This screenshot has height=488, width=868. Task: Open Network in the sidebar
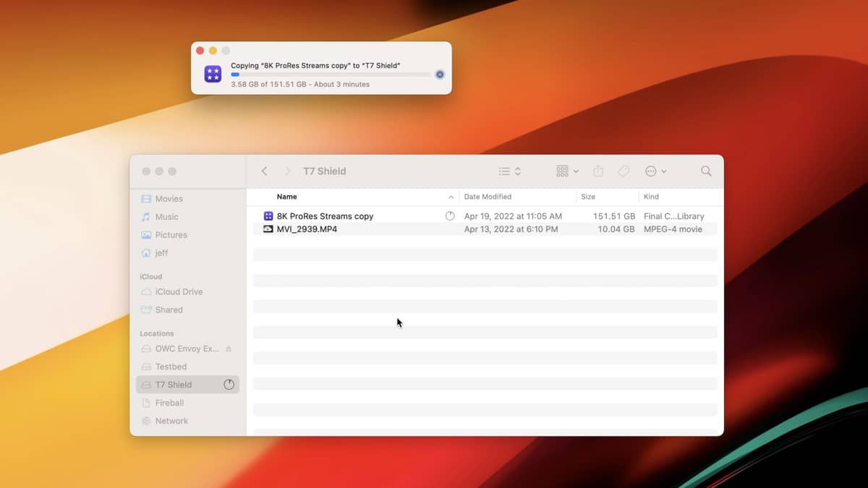coord(171,421)
